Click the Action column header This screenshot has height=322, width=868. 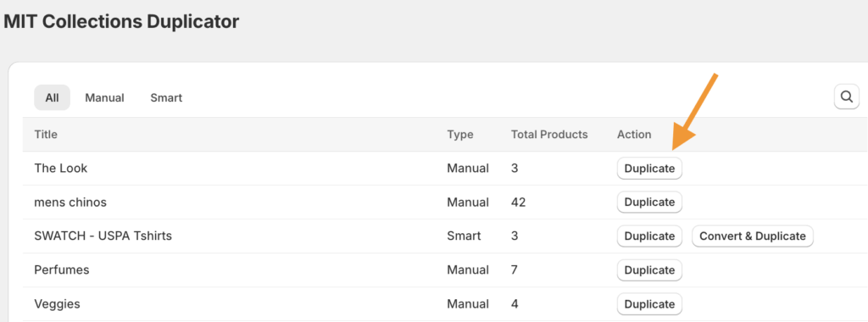tap(634, 135)
